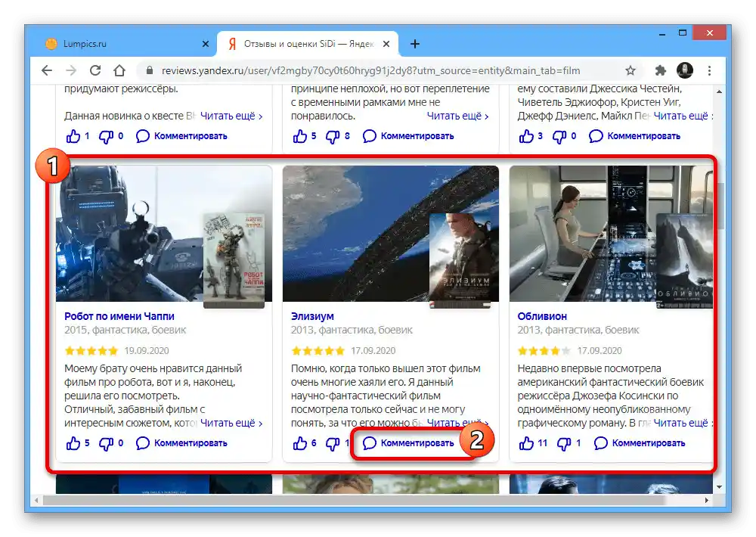The image size is (756, 537).
Task: Click the horizontal scrollbar thumb
Action: point(355,501)
